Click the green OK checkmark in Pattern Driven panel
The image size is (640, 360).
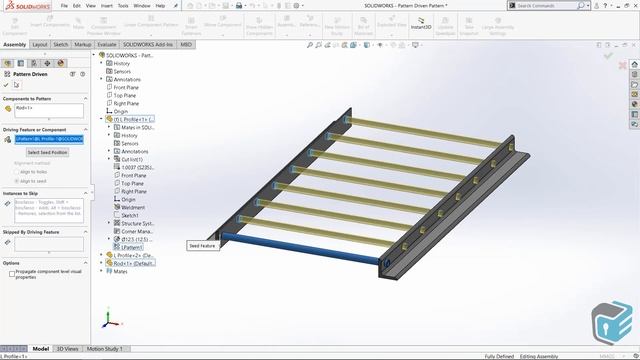click(x=6, y=85)
